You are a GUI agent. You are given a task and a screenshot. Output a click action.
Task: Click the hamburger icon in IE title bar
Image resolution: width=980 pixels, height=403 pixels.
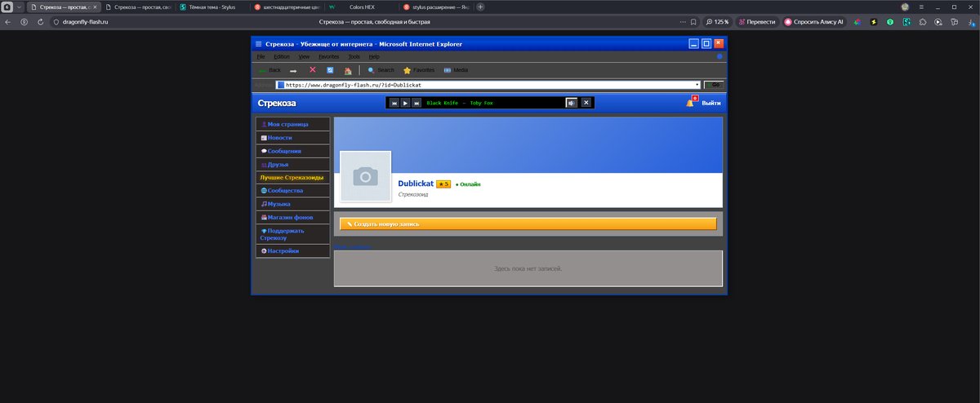point(259,44)
